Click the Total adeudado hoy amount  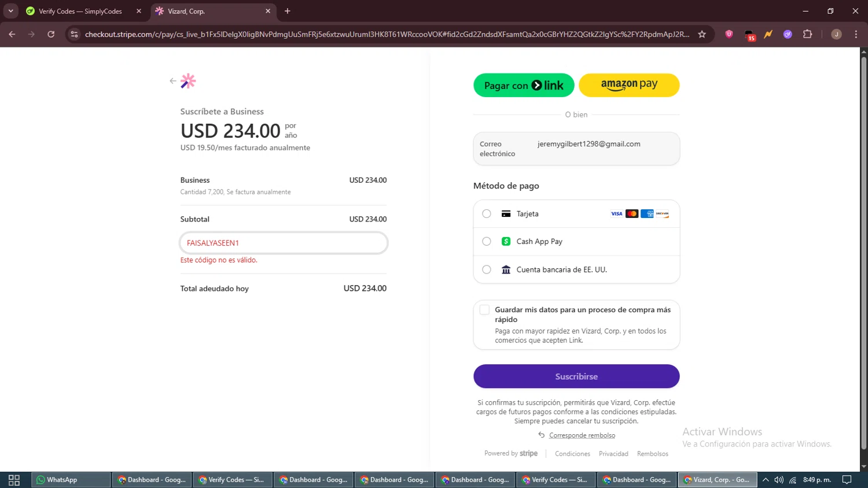tap(365, 289)
